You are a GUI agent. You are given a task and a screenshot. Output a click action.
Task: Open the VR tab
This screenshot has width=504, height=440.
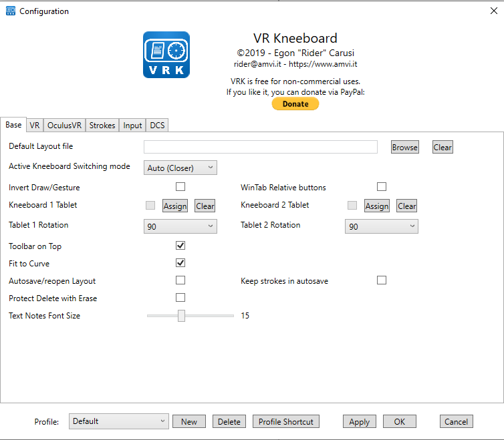click(x=35, y=126)
